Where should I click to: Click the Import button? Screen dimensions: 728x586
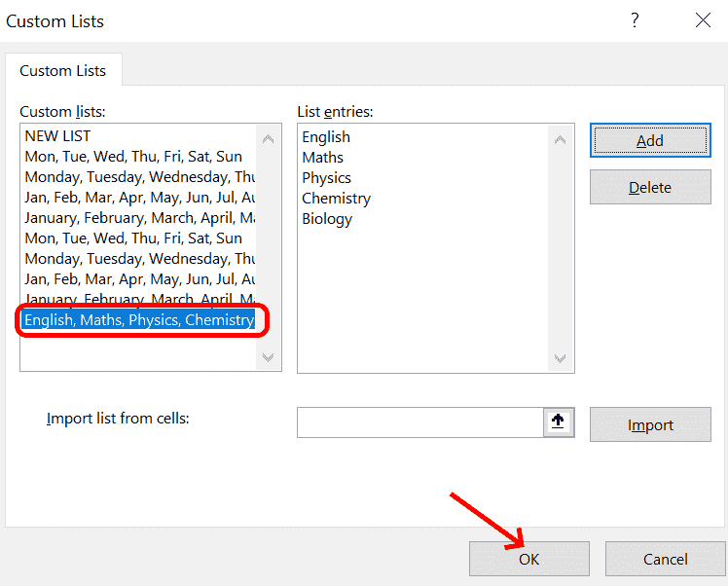(x=650, y=424)
